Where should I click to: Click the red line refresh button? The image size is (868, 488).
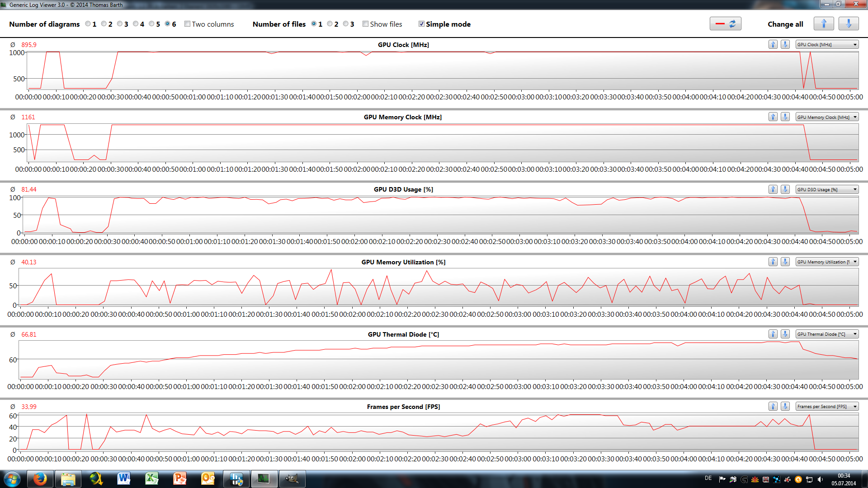(x=725, y=24)
